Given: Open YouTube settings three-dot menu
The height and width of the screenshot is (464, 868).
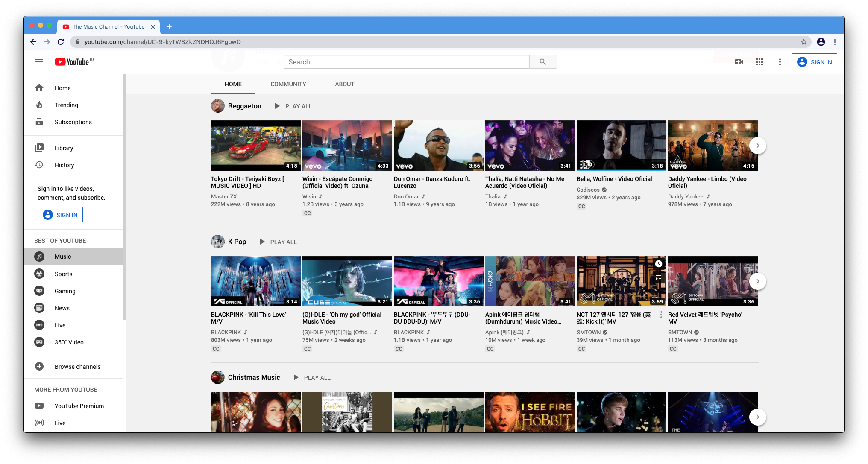Looking at the screenshot, I should (x=780, y=62).
